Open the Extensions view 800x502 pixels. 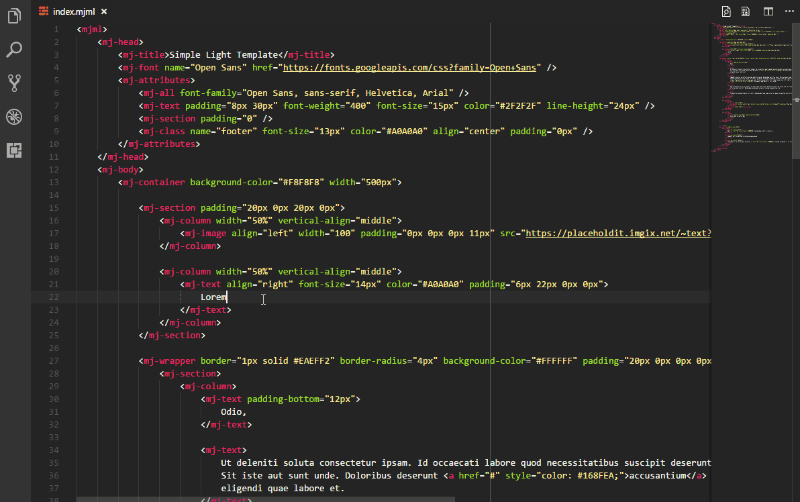15,150
